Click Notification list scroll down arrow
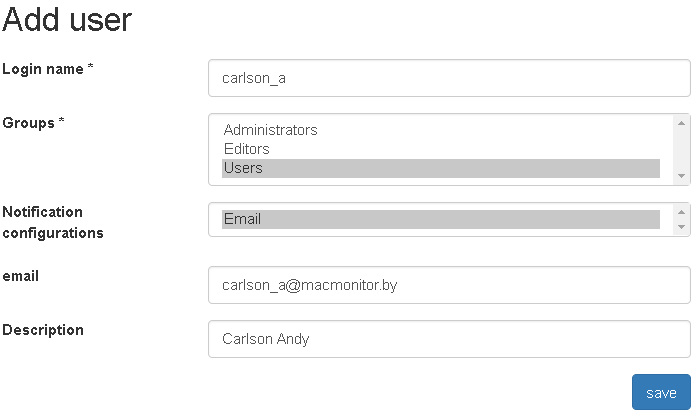This screenshot has width=697, height=410. pos(682,227)
